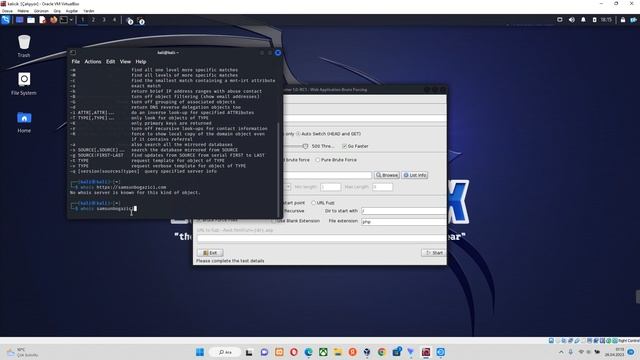
Task: Switch to workspace 2
Action: point(93,20)
